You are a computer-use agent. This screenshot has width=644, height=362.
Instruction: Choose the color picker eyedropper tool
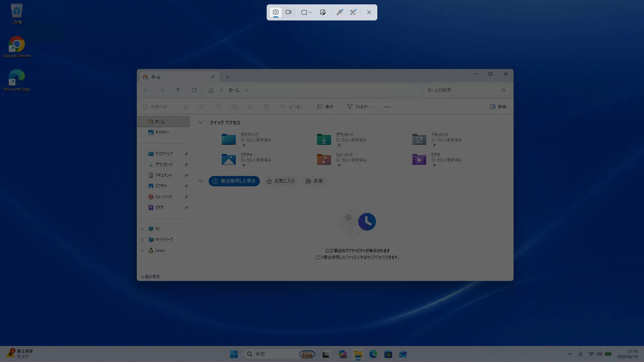(x=339, y=12)
